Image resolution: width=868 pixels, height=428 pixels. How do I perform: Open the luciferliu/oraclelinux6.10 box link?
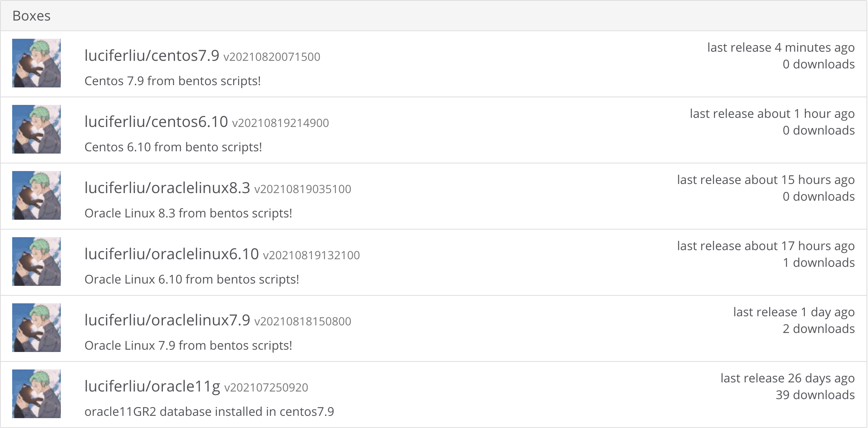click(171, 254)
